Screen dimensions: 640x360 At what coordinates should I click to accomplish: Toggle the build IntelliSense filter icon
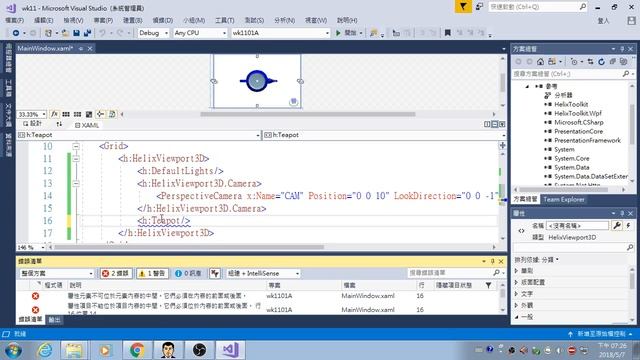tap(215, 273)
